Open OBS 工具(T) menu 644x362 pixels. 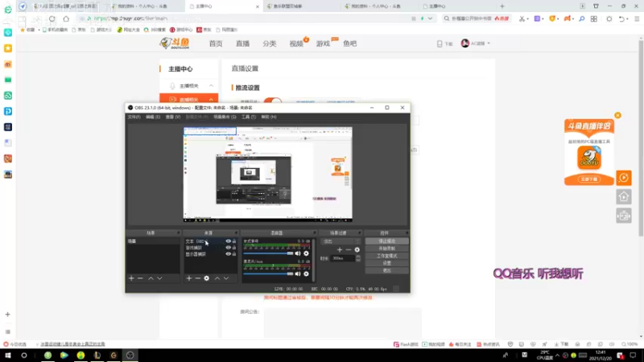click(249, 117)
